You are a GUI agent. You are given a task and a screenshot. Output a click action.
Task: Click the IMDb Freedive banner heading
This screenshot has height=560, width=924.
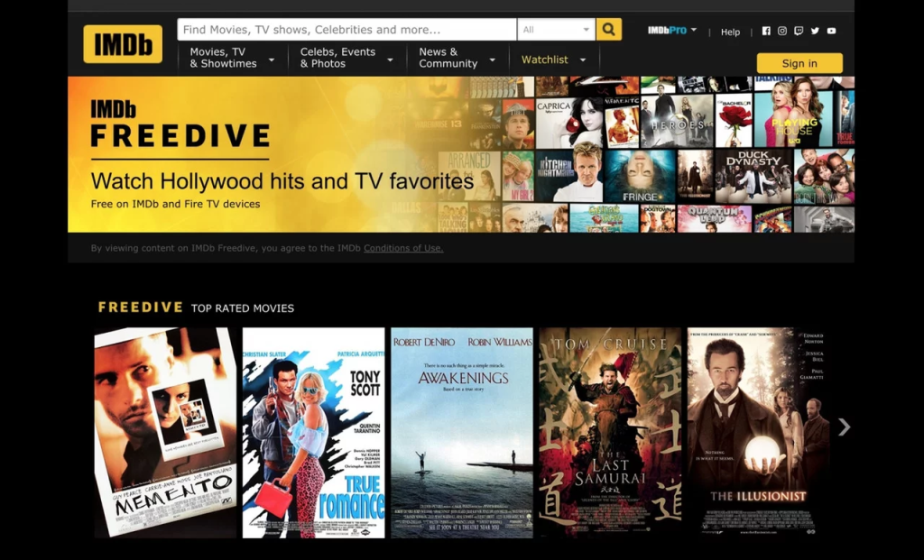pyautogui.click(x=180, y=124)
